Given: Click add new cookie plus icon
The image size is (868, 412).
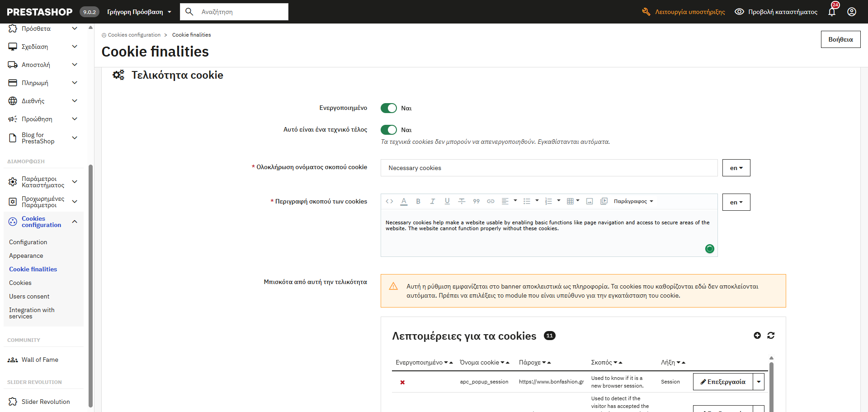Looking at the screenshot, I should coord(757,335).
